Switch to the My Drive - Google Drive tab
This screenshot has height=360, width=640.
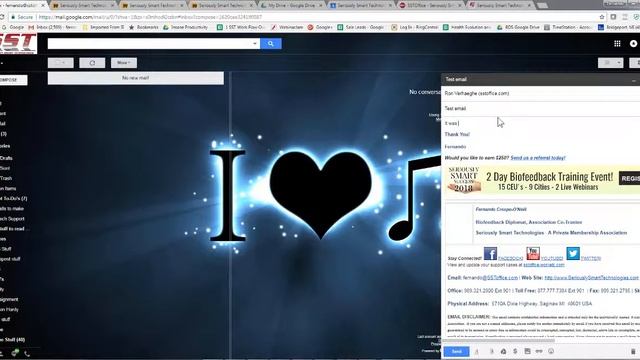click(x=291, y=5)
